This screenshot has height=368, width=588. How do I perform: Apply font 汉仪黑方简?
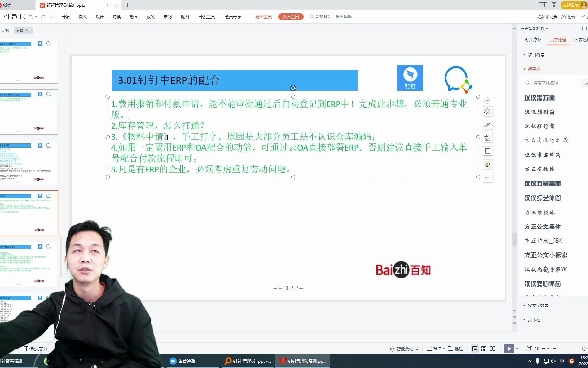[540, 98]
